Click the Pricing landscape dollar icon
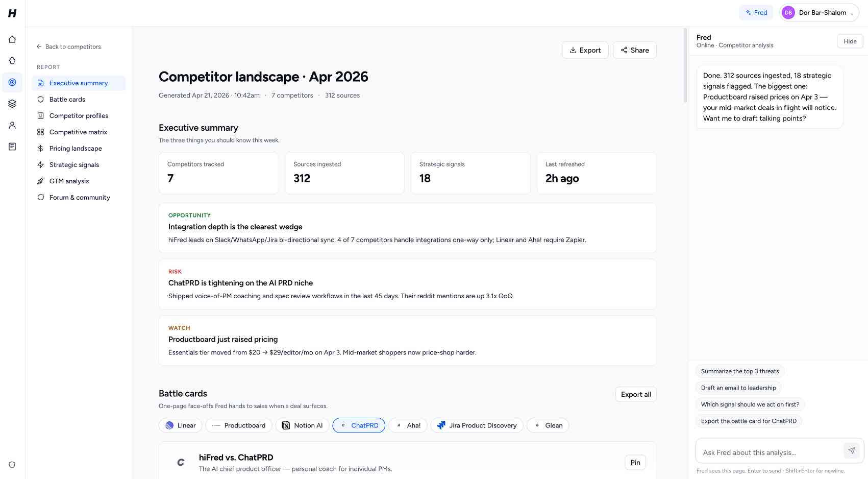Image resolution: width=868 pixels, height=479 pixels. [x=41, y=149]
